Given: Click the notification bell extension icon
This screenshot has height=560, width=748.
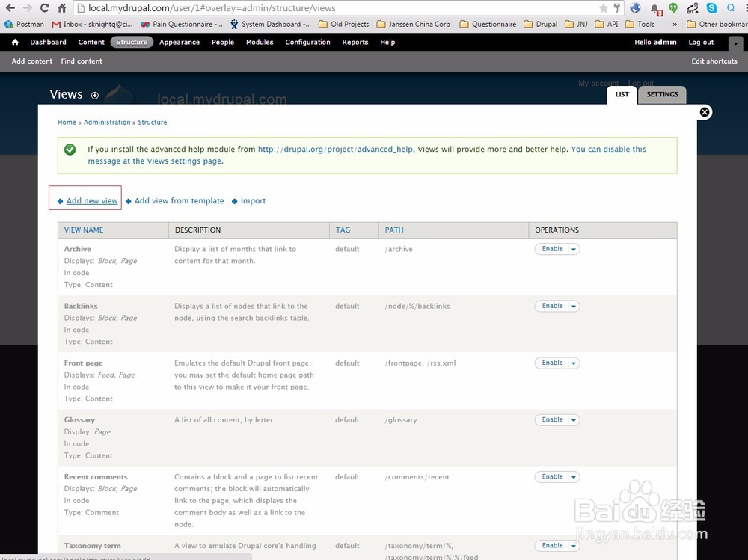Looking at the screenshot, I should (x=655, y=8).
